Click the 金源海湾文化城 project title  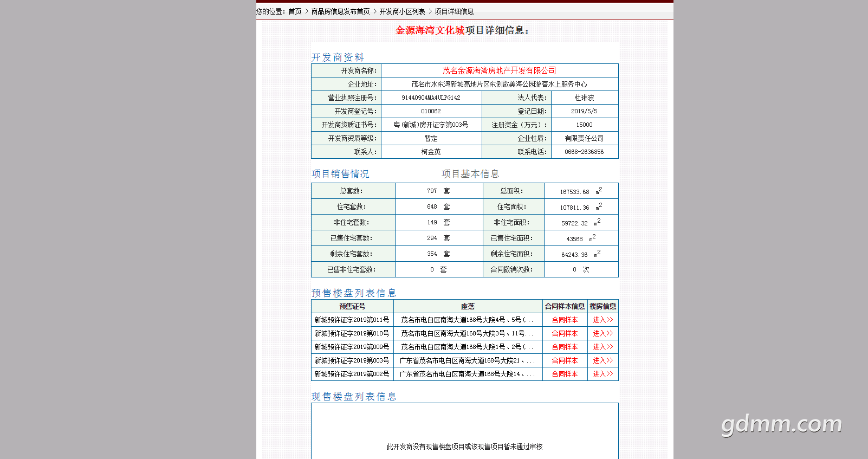pos(430,30)
